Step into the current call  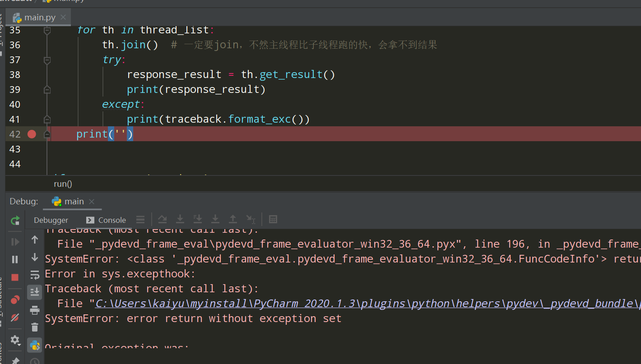[180, 219]
